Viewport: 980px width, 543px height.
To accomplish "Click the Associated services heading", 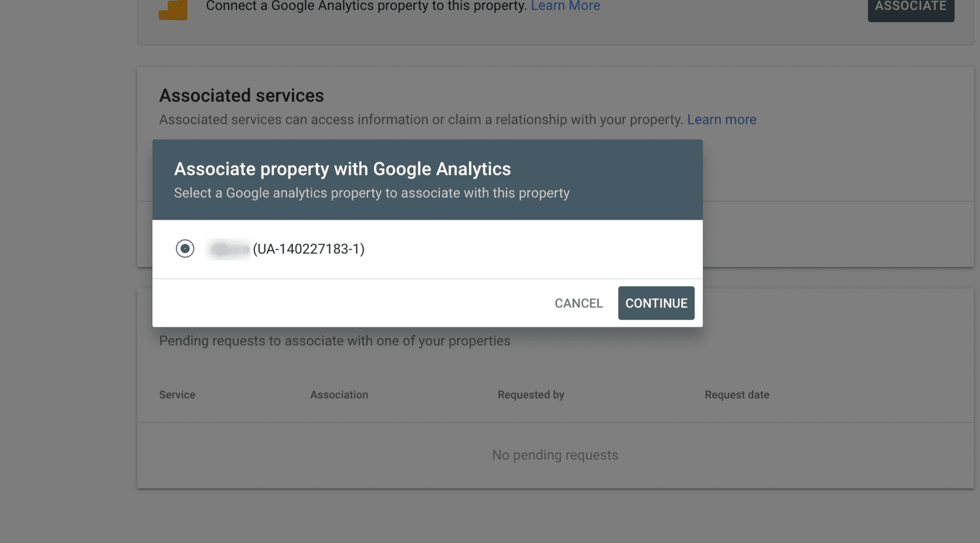I will pos(242,95).
